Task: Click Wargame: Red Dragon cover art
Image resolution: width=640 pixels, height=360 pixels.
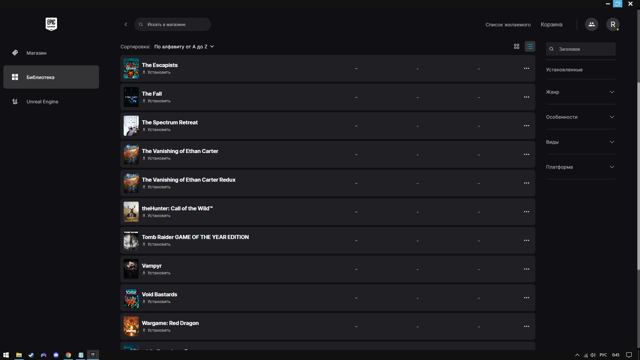Action: click(131, 327)
